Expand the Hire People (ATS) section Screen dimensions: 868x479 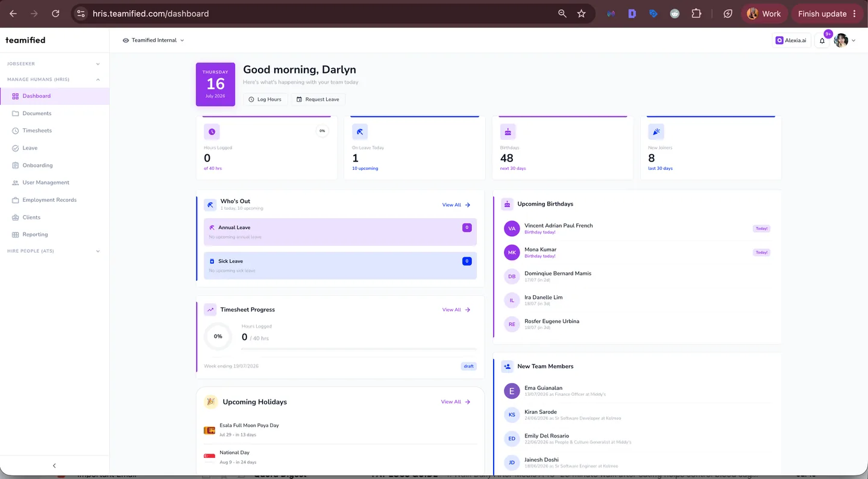[54, 251]
